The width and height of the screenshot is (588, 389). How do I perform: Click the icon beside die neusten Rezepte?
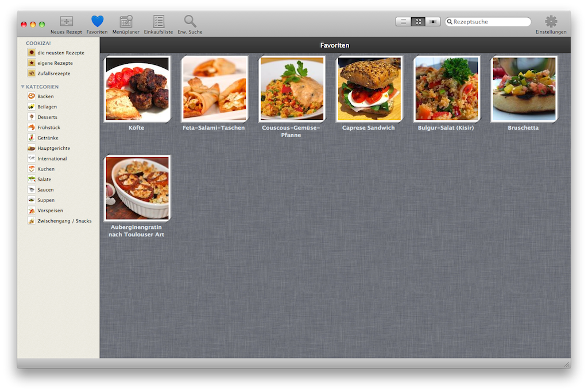[32, 52]
